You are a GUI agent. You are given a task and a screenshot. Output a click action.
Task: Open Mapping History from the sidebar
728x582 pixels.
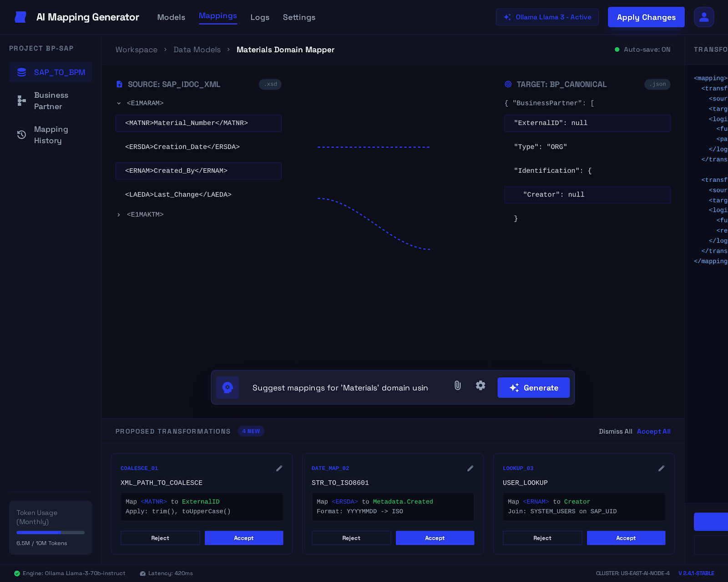[x=51, y=135]
